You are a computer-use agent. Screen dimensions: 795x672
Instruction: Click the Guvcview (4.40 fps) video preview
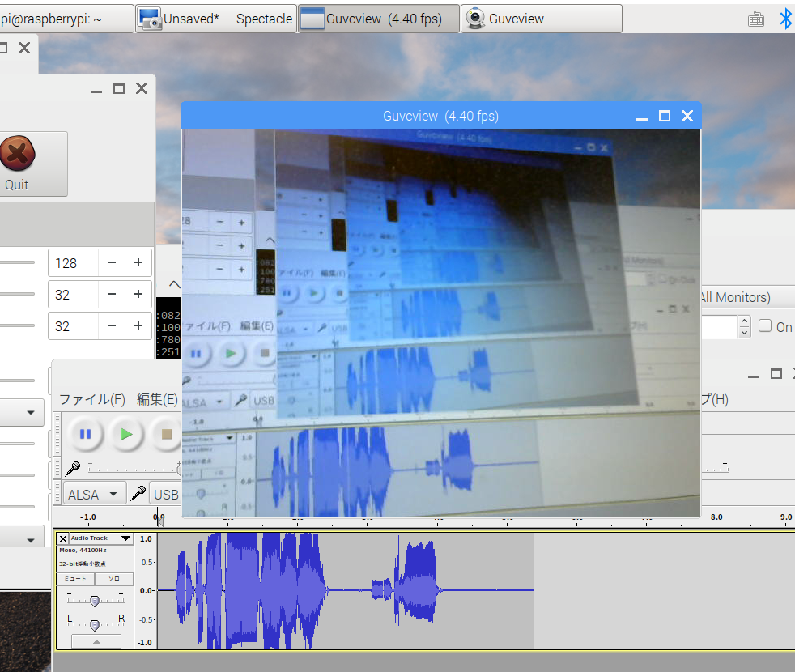[441, 323]
